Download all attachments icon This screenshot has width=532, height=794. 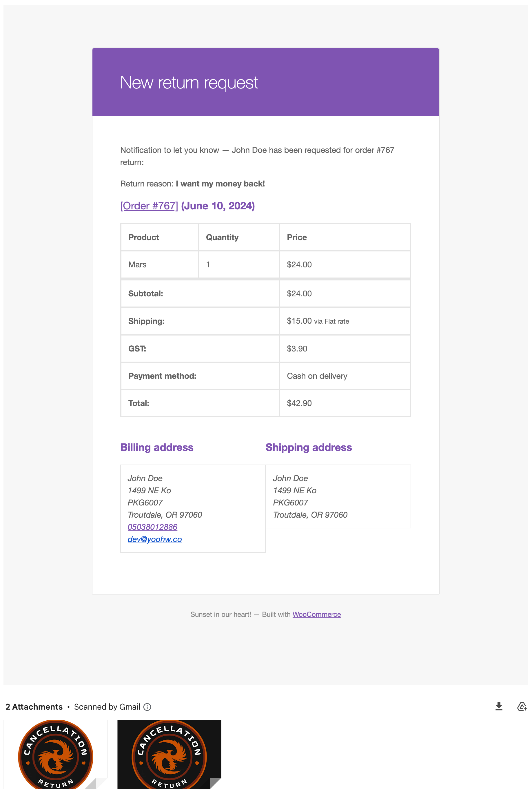(498, 706)
